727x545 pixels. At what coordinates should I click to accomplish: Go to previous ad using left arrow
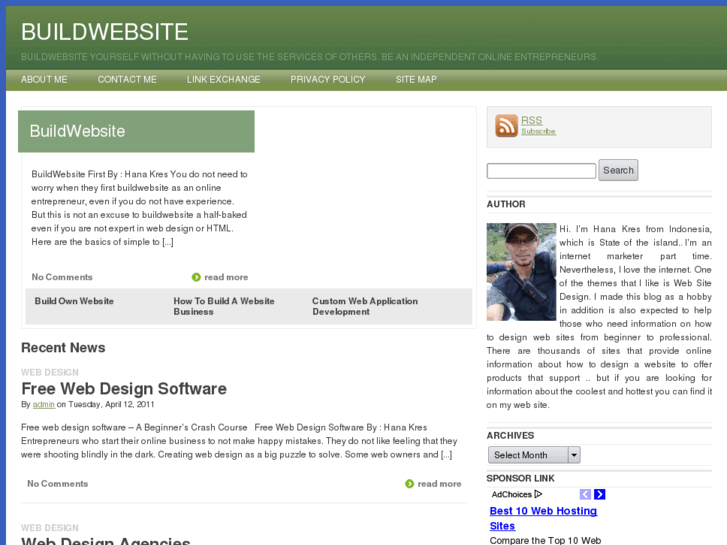click(585, 494)
